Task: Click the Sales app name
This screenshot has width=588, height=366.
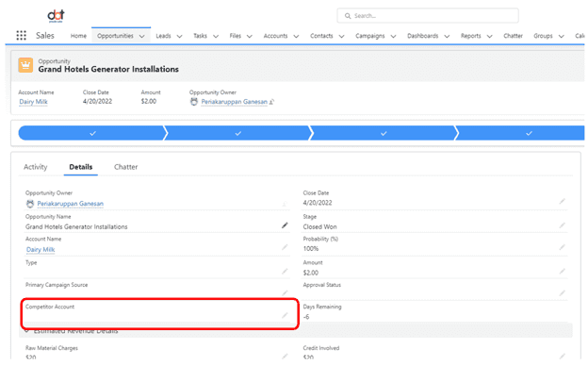Action: (x=45, y=36)
